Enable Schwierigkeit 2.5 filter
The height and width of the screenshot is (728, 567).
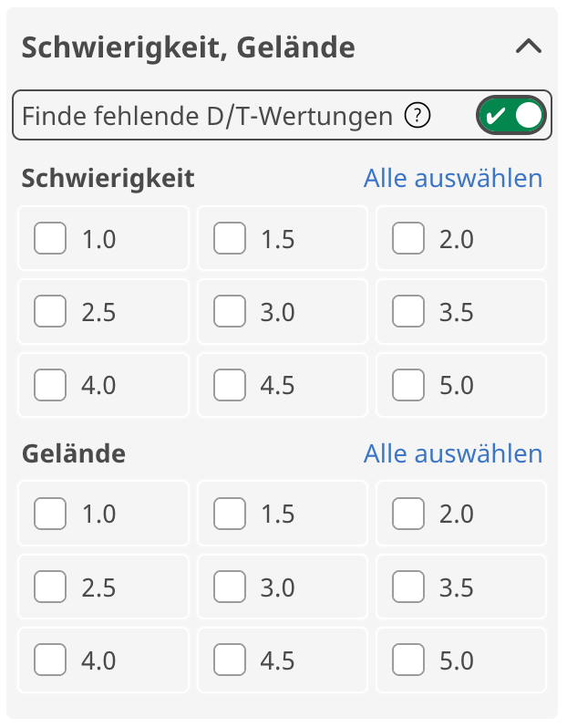pos(50,311)
